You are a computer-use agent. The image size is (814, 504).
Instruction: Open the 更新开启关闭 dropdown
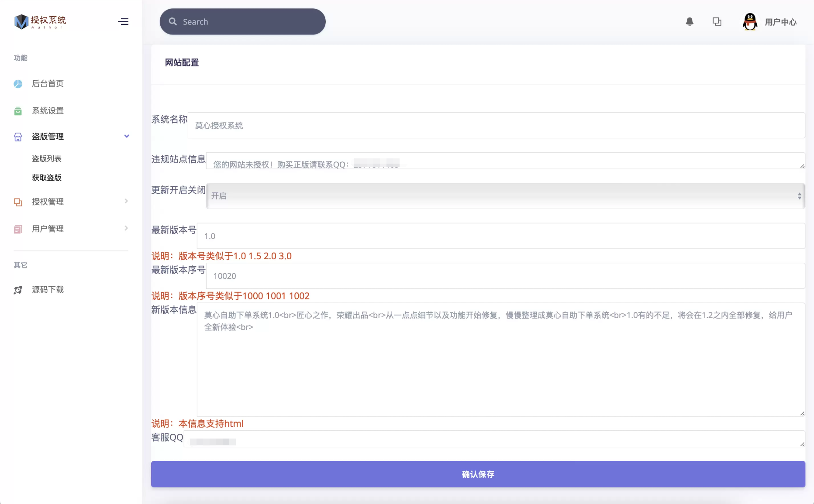pyautogui.click(x=505, y=196)
